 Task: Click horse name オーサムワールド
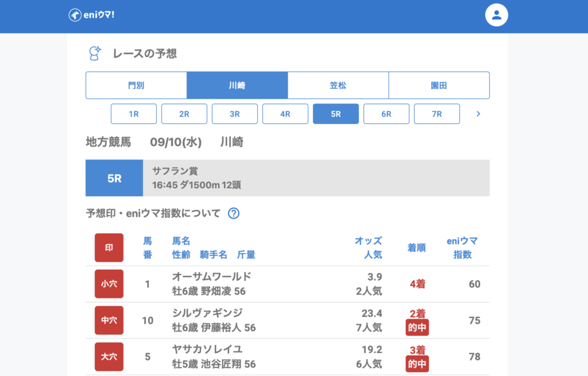[211, 277]
